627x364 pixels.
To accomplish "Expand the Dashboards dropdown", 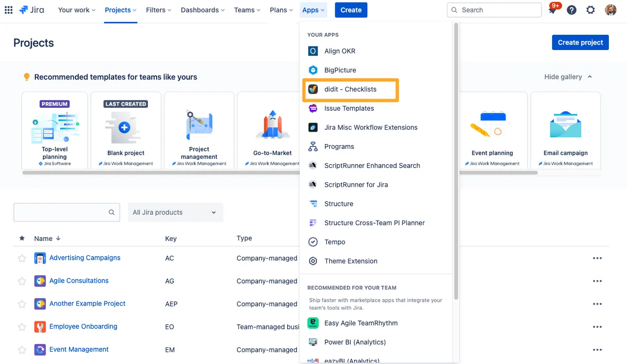I will [203, 10].
